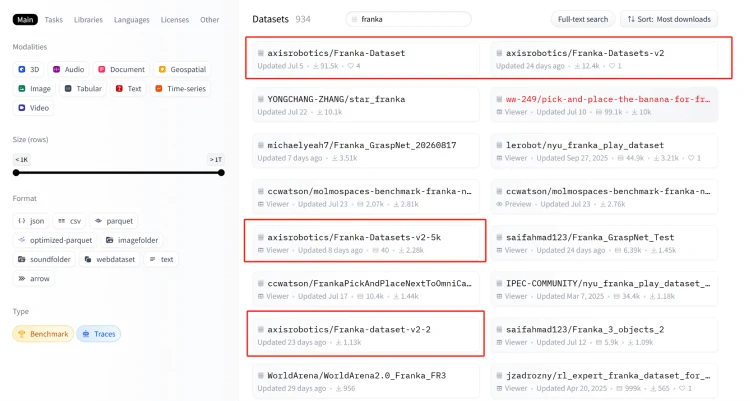Select the soundfolder format filter
The height and width of the screenshot is (401, 750).
pyautogui.click(x=44, y=259)
